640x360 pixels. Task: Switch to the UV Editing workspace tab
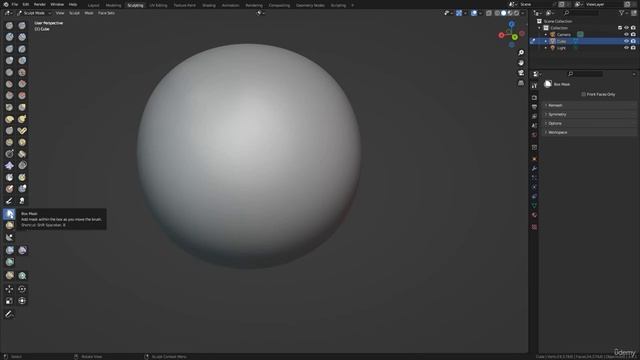point(158,5)
